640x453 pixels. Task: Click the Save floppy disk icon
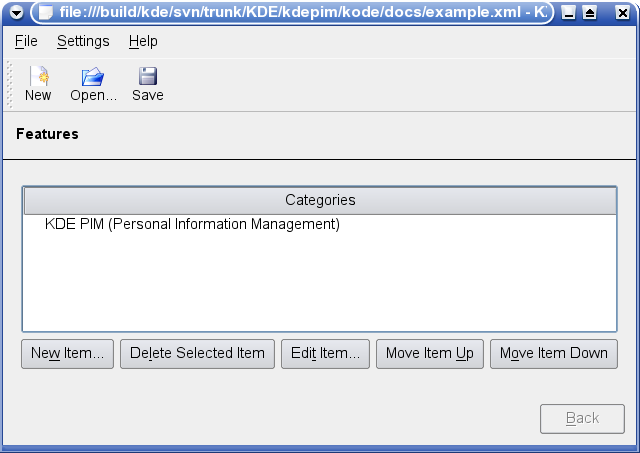(x=148, y=76)
